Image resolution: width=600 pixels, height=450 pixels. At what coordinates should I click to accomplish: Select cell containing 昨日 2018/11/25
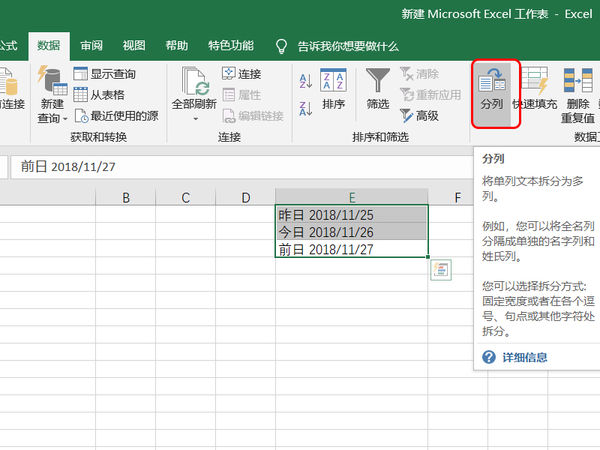tap(351, 215)
